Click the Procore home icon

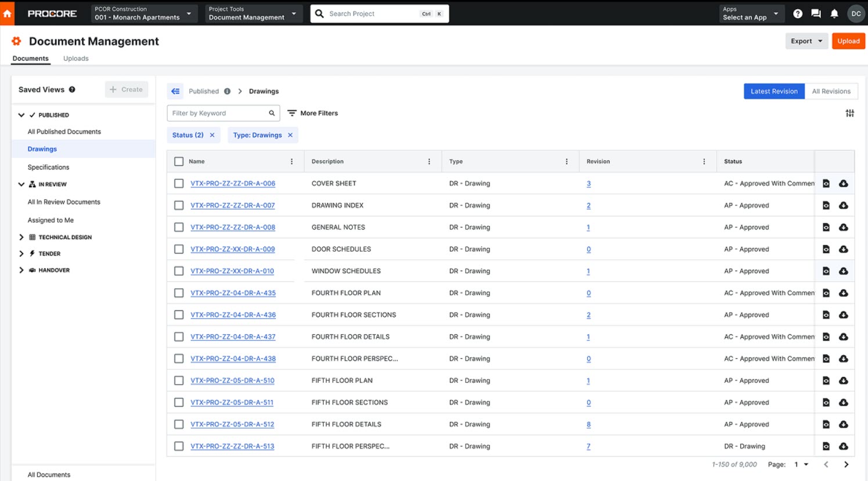pyautogui.click(x=7, y=13)
